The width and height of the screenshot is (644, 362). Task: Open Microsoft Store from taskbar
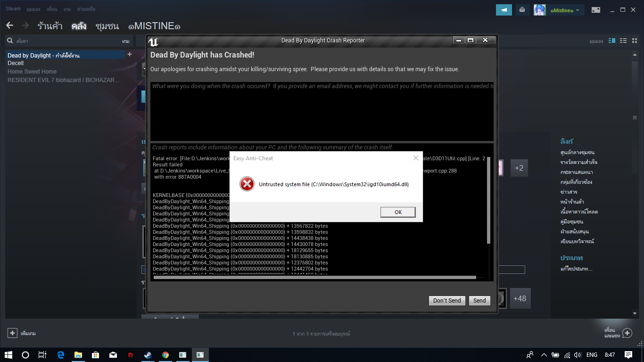pos(96,354)
